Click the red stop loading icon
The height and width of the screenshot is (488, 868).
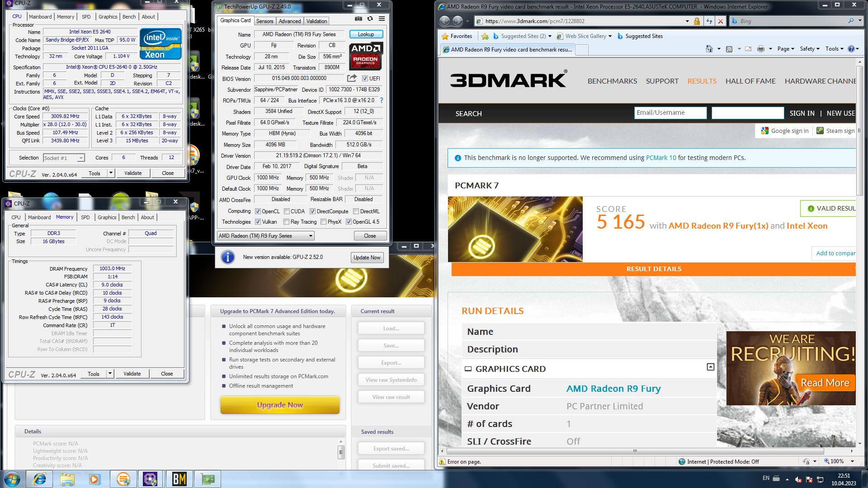(x=721, y=21)
